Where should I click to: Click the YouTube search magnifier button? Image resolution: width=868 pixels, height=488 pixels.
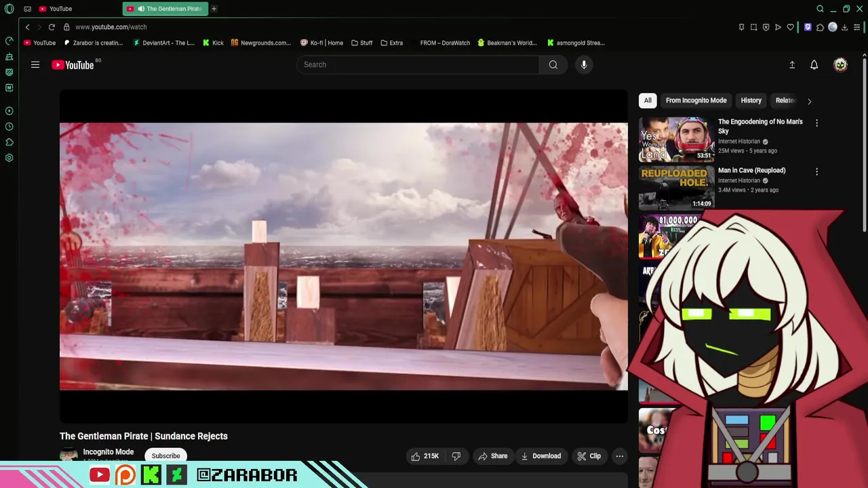[x=553, y=64]
